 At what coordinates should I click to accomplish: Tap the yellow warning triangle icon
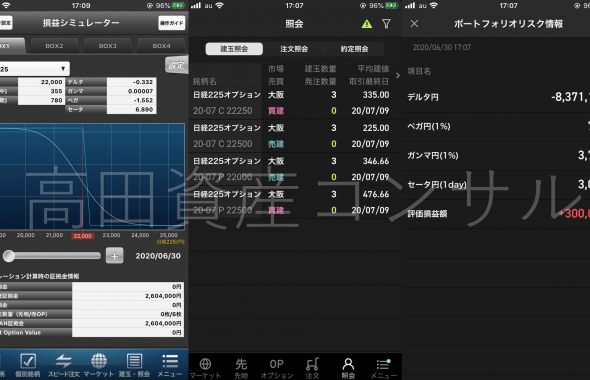[367, 24]
